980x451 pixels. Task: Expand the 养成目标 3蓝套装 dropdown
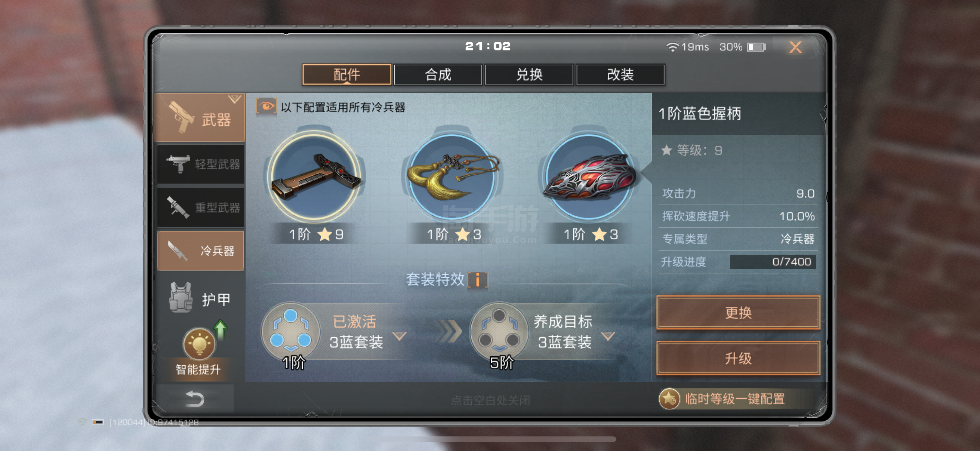[x=608, y=336]
